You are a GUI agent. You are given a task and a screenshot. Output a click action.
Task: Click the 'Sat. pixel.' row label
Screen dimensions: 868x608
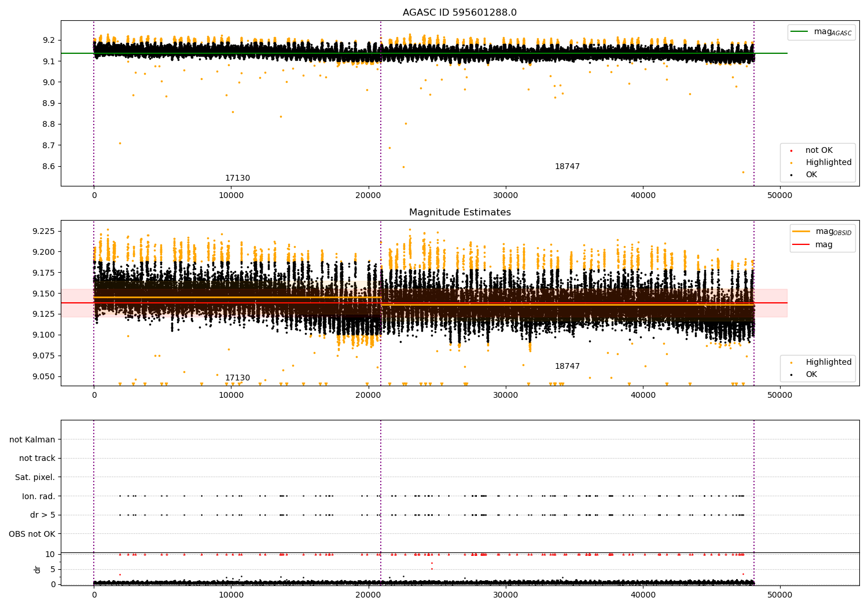point(35,477)
